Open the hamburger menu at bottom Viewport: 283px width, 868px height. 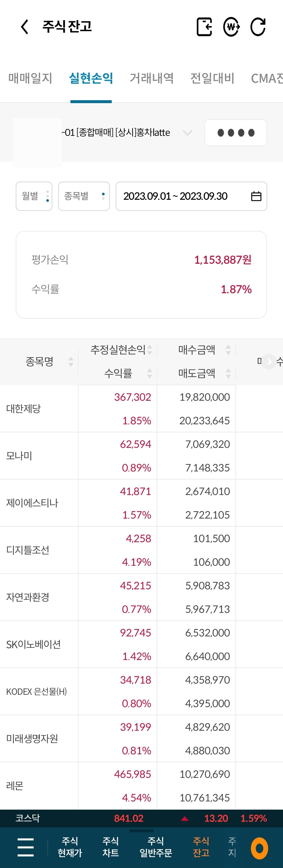pos(26,847)
